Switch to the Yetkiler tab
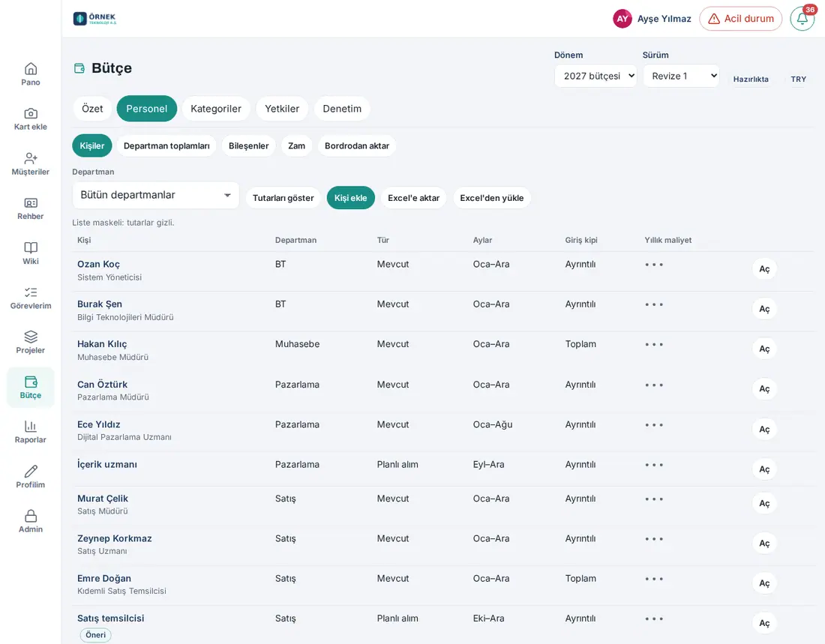Image resolution: width=825 pixels, height=644 pixels. coord(282,109)
